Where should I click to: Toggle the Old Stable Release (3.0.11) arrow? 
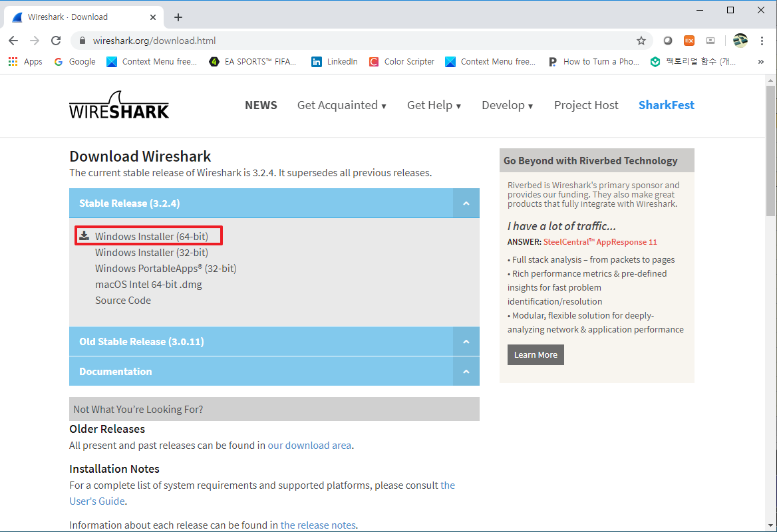coord(466,341)
